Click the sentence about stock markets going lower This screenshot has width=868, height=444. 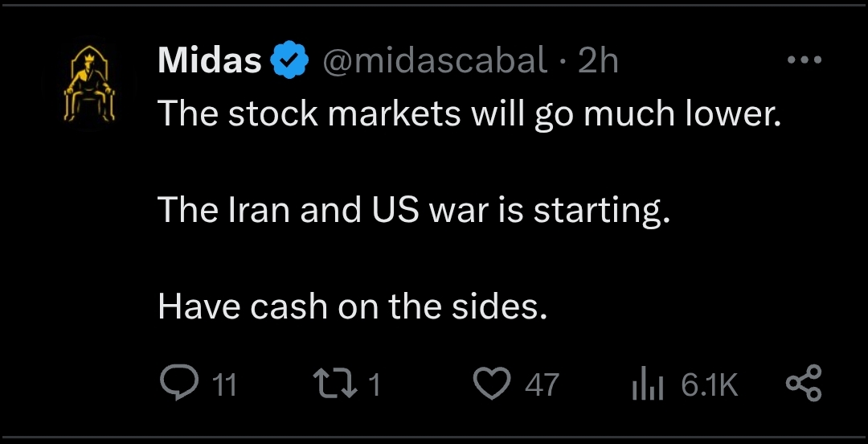(469, 113)
